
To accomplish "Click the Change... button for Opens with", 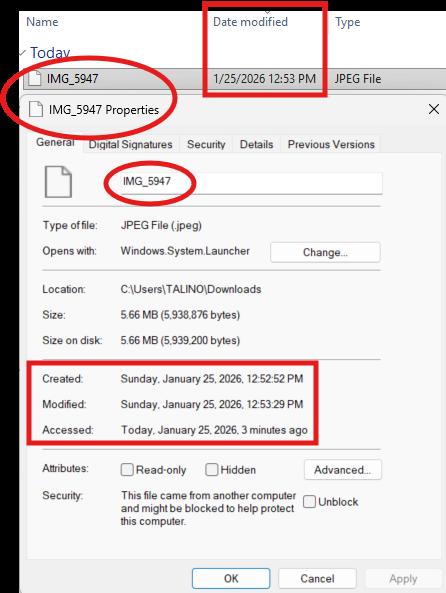I will tap(325, 252).
